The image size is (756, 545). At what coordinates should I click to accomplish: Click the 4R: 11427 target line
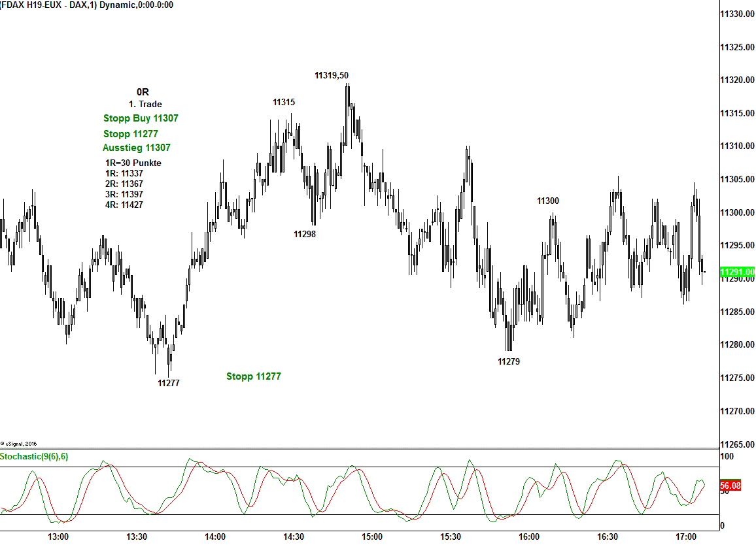coord(124,205)
